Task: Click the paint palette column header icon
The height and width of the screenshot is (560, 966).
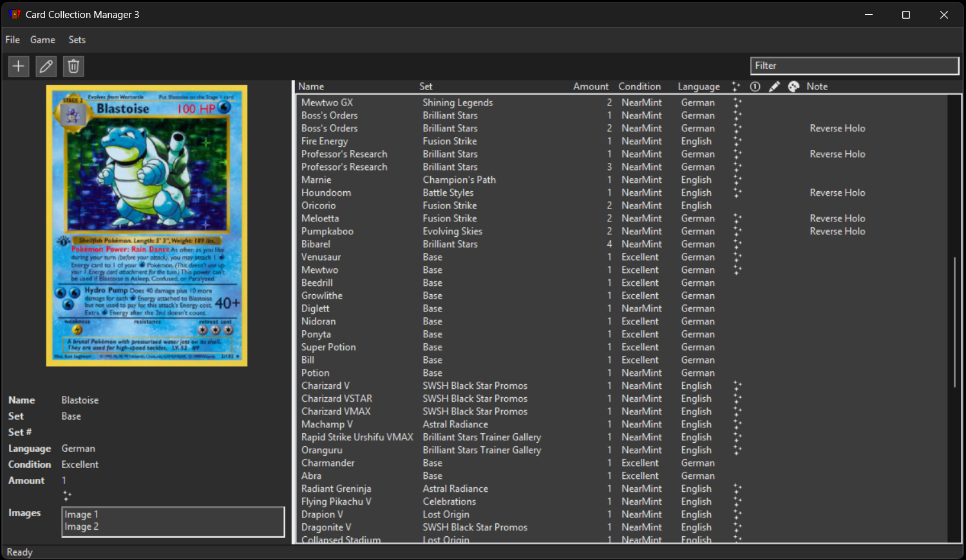Action: (793, 86)
